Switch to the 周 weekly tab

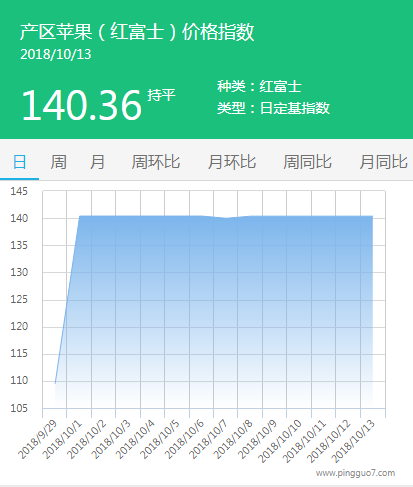(x=58, y=162)
